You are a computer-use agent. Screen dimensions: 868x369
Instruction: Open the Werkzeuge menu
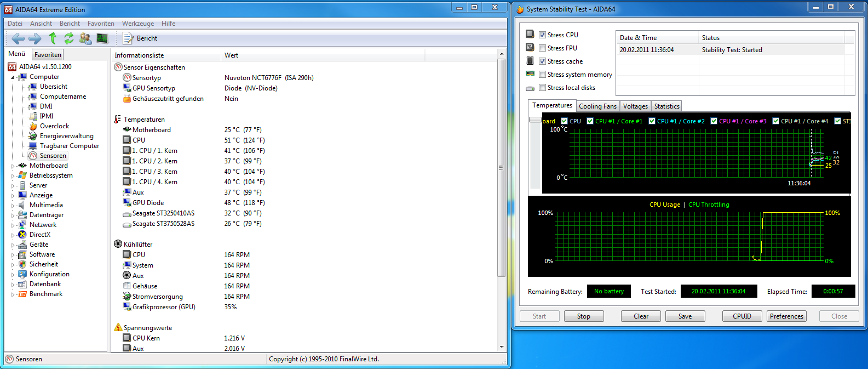(x=138, y=24)
